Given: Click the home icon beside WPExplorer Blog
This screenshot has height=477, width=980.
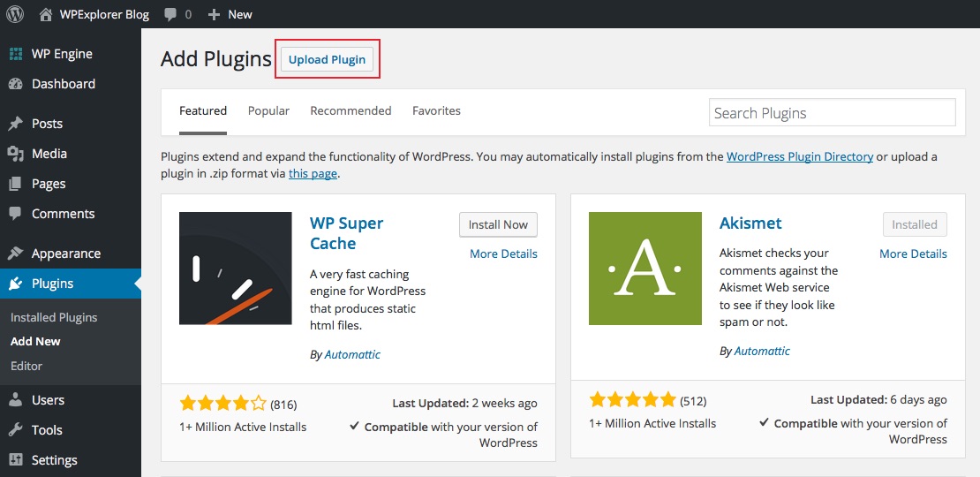Looking at the screenshot, I should pyautogui.click(x=46, y=14).
